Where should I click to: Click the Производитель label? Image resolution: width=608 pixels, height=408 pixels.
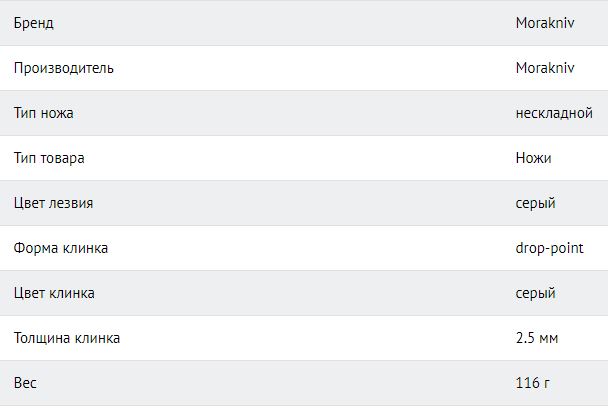point(64,68)
